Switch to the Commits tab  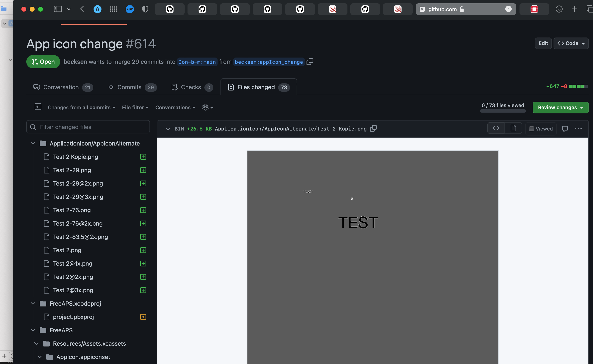point(132,87)
